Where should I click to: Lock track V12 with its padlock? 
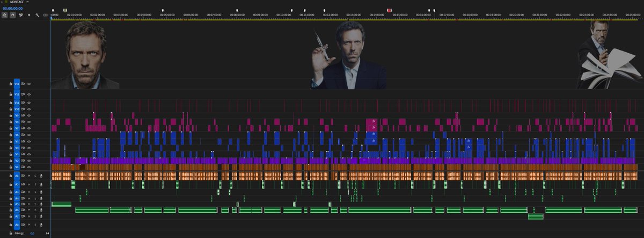pyautogui.click(x=11, y=94)
